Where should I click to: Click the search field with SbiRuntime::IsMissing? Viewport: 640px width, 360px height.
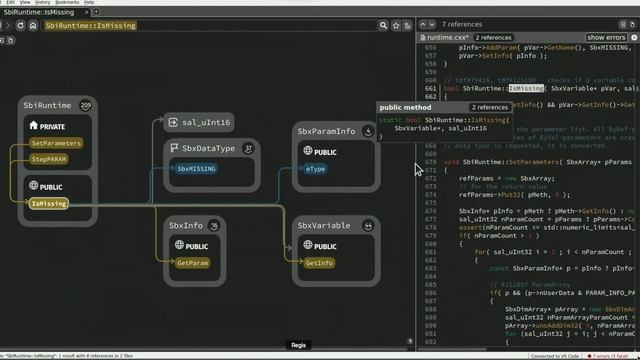pos(209,26)
